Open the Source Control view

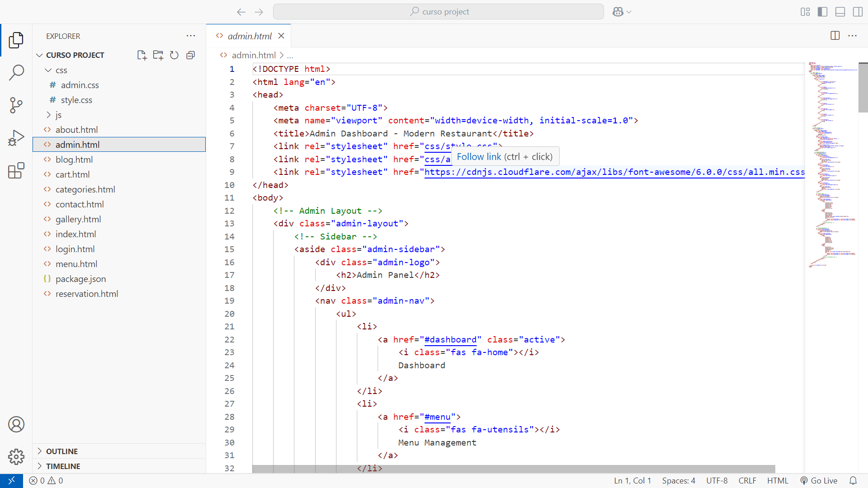(x=16, y=105)
